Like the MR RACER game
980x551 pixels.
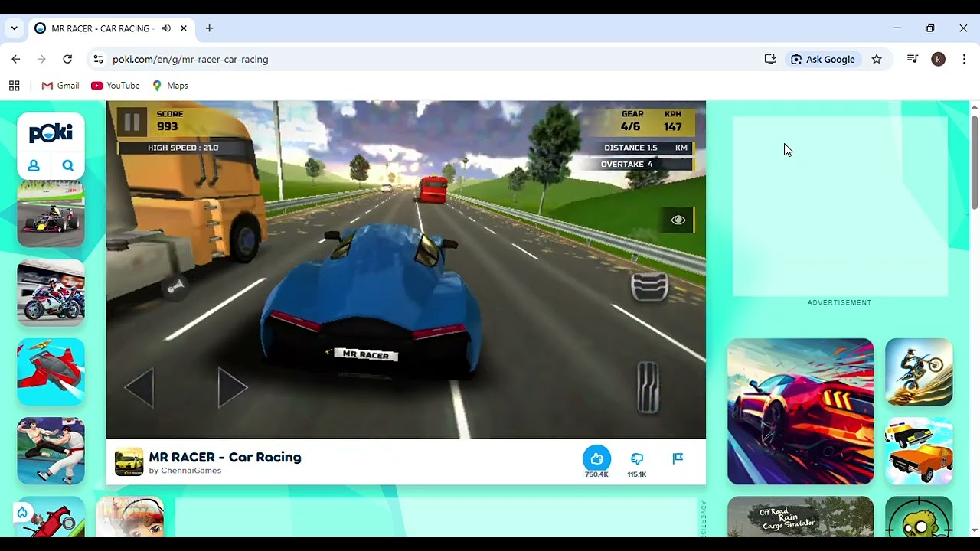point(596,458)
